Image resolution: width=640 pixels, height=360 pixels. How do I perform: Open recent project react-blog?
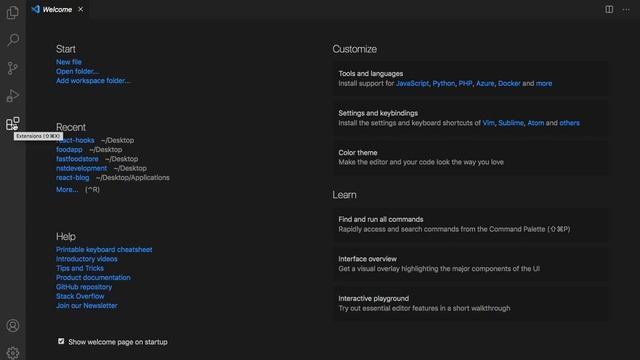point(72,178)
